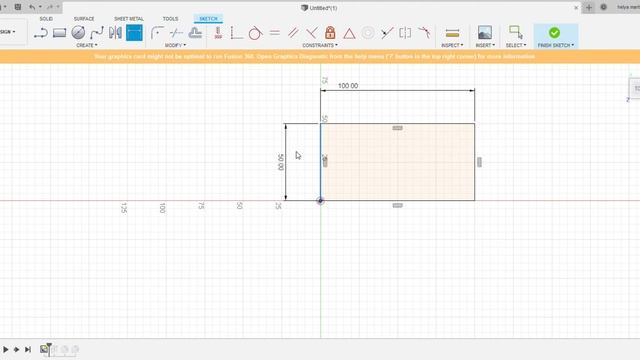Open the undo history dropdown arrow
The height and width of the screenshot is (360, 640).
click(40, 7)
